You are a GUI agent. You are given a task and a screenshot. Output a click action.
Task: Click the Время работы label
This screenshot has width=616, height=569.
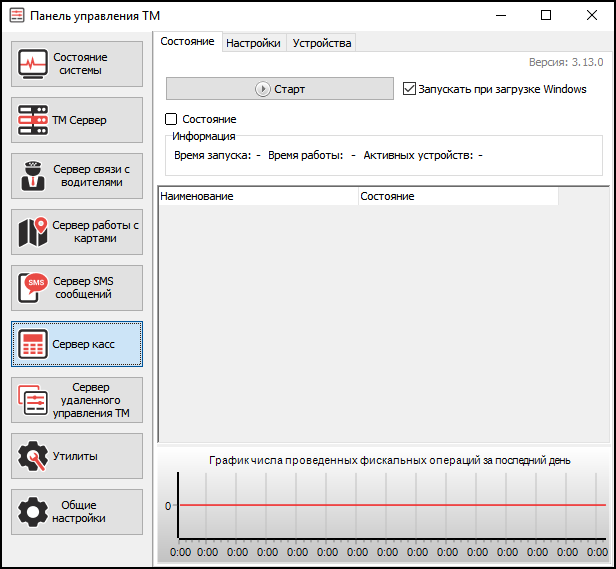306,155
